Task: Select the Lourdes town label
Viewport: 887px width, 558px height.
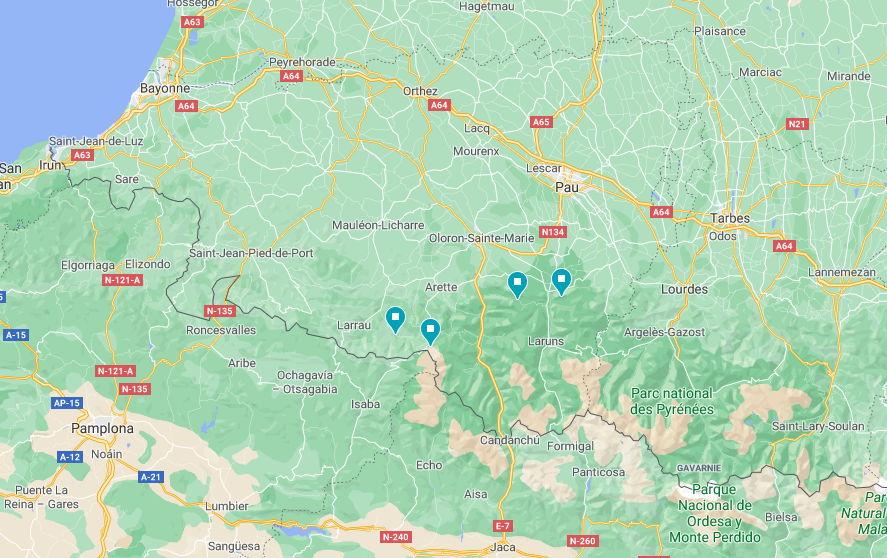Action: coord(684,289)
